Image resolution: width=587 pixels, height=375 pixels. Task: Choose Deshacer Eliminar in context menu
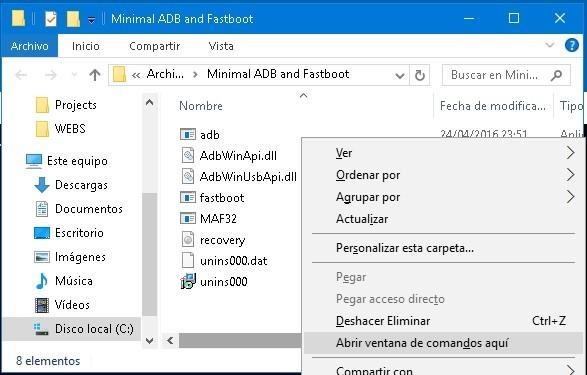pos(444,321)
